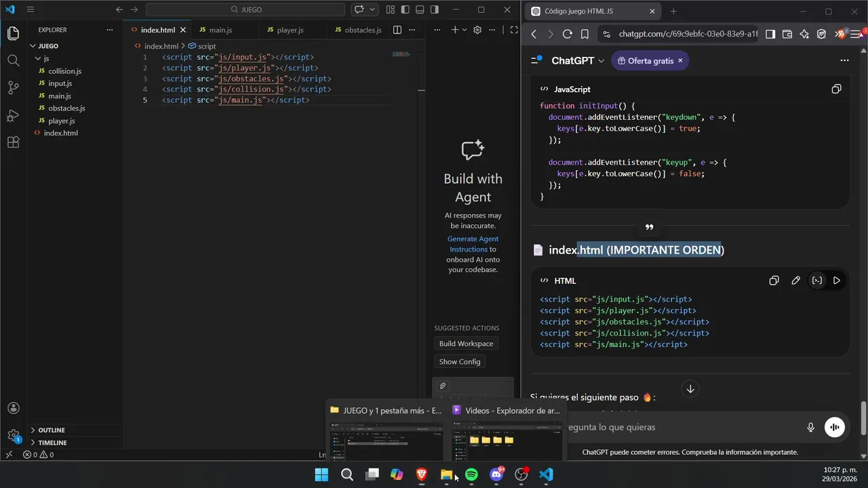
Task: Open the dropdown beside the title bar chat icon
Action: [372, 9]
